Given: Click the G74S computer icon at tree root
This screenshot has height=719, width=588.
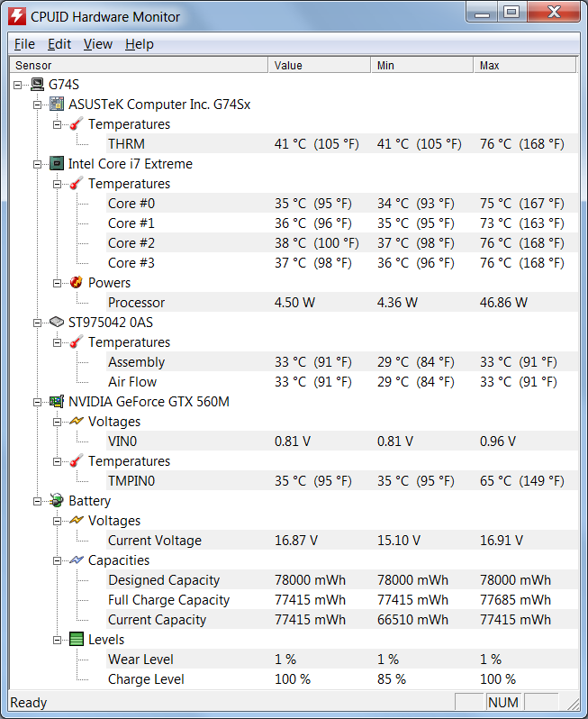Looking at the screenshot, I should tap(37, 85).
